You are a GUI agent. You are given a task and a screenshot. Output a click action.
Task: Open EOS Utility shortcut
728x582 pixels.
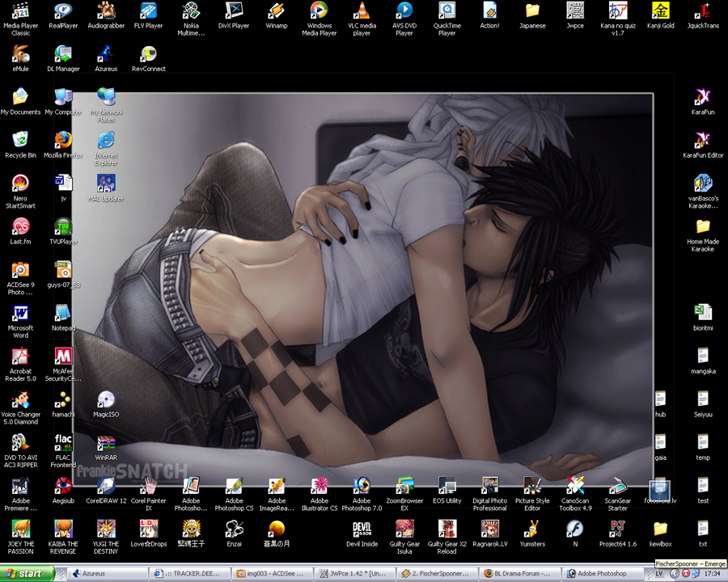coord(447,490)
